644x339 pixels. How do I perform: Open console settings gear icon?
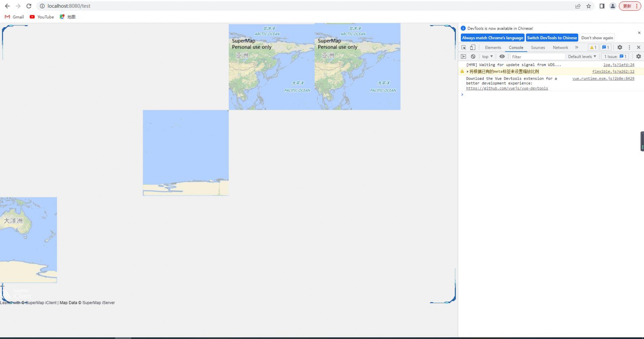click(x=638, y=57)
